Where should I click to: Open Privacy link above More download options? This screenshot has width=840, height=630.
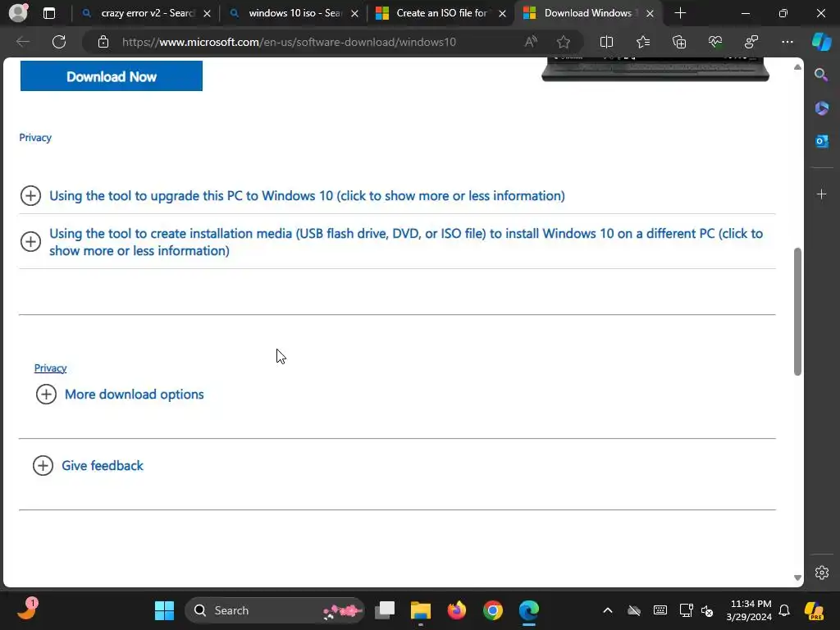click(x=50, y=368)
